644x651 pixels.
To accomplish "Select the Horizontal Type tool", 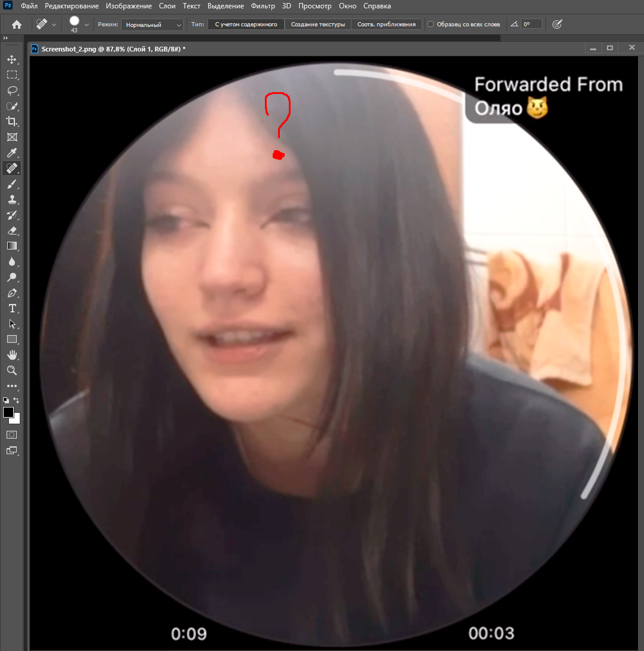I will pos(11,309).
